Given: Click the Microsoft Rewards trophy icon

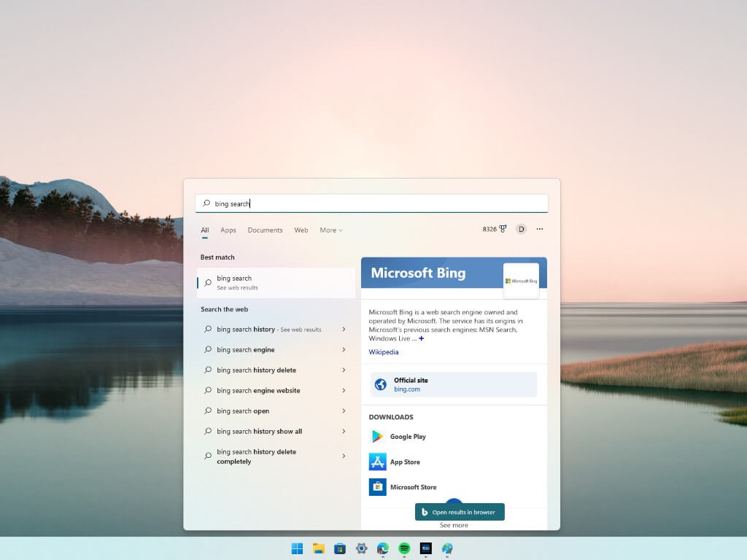Looking at the screenshot, I should (503, 229).
